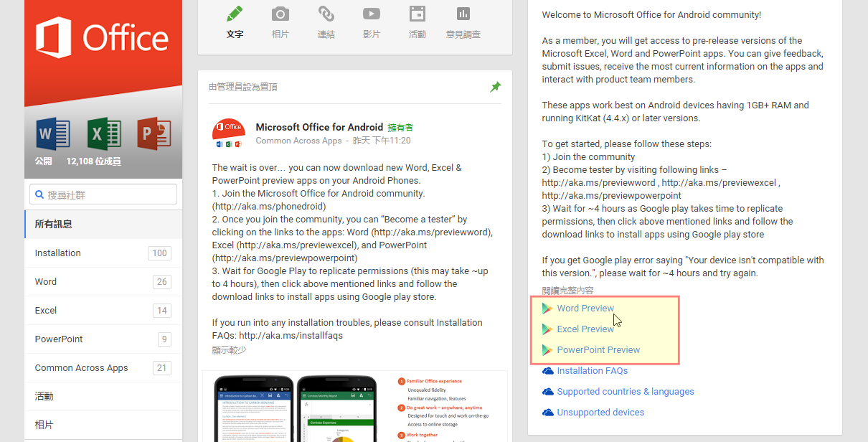Click the 100 count badge for Installation
The height and width of the screenshot is (442, 868).
tap(159, 253)
